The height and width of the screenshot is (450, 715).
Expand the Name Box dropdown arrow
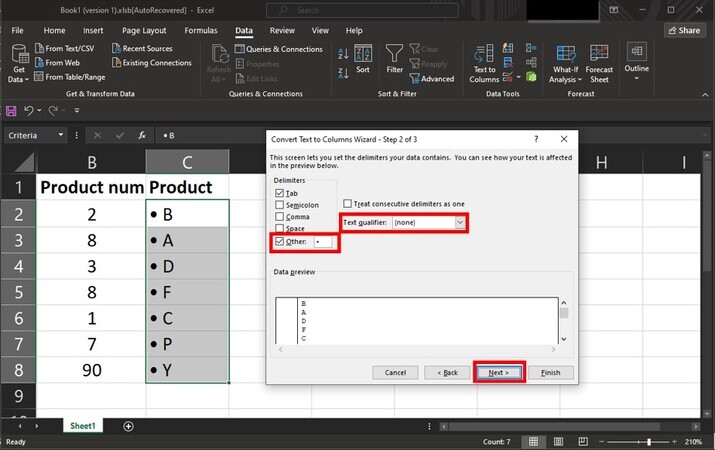pos(61,135)
